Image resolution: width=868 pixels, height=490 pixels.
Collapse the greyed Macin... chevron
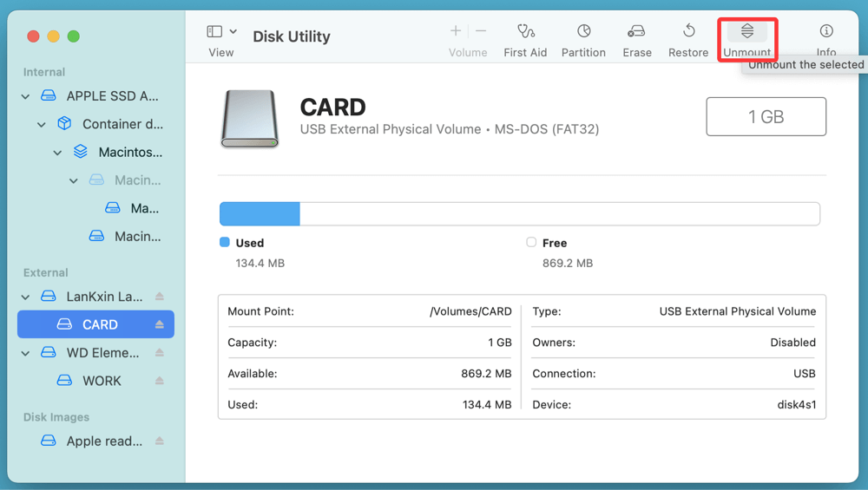pyautogui.click(x=74, y=181)
